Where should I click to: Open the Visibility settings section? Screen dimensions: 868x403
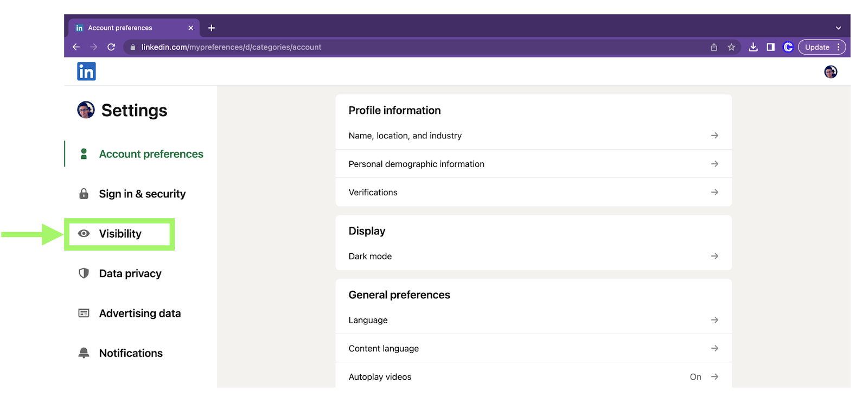(120, 234)
